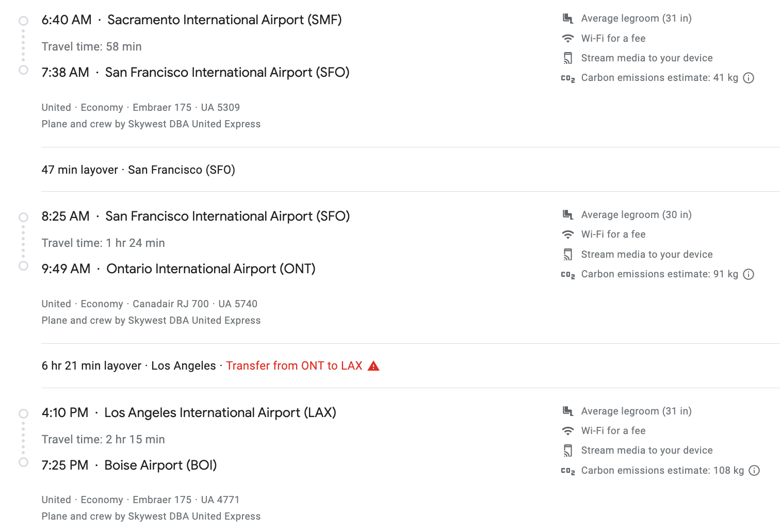780x532 pixels.
Task: Click the arrival circle marker at 7:25 PM
Action: (x=23, y=462)
